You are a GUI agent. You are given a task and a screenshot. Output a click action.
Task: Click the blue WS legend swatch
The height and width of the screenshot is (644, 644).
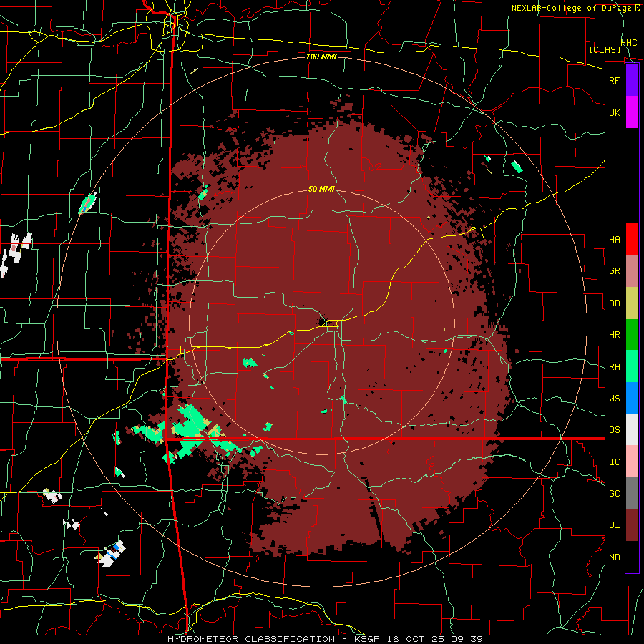(x=632, y=398)
